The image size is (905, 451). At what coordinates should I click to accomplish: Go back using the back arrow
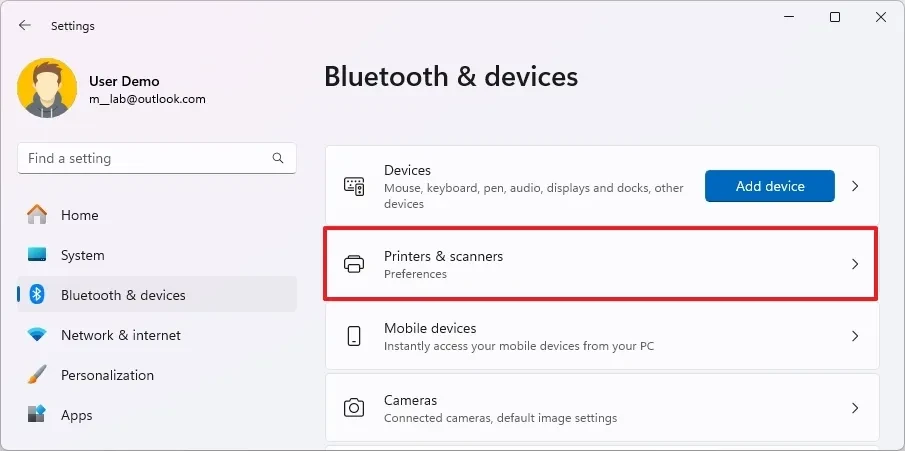tap(25, 26)
